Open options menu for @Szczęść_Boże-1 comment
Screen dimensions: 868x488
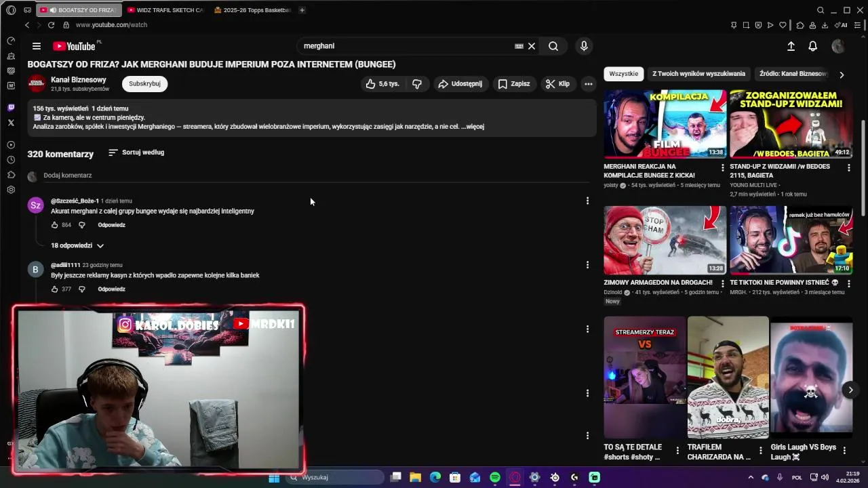point(587,201)
